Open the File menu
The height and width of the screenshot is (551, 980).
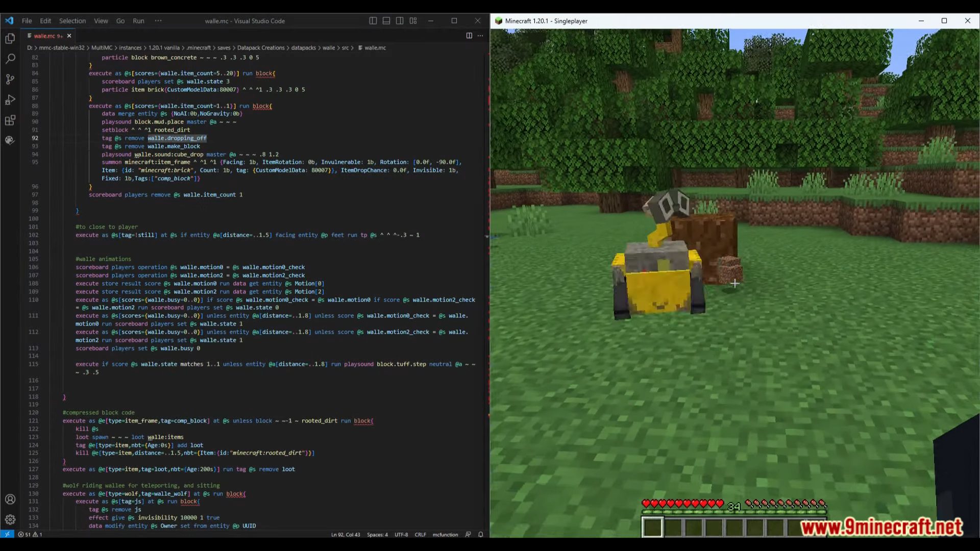[27, 21]
